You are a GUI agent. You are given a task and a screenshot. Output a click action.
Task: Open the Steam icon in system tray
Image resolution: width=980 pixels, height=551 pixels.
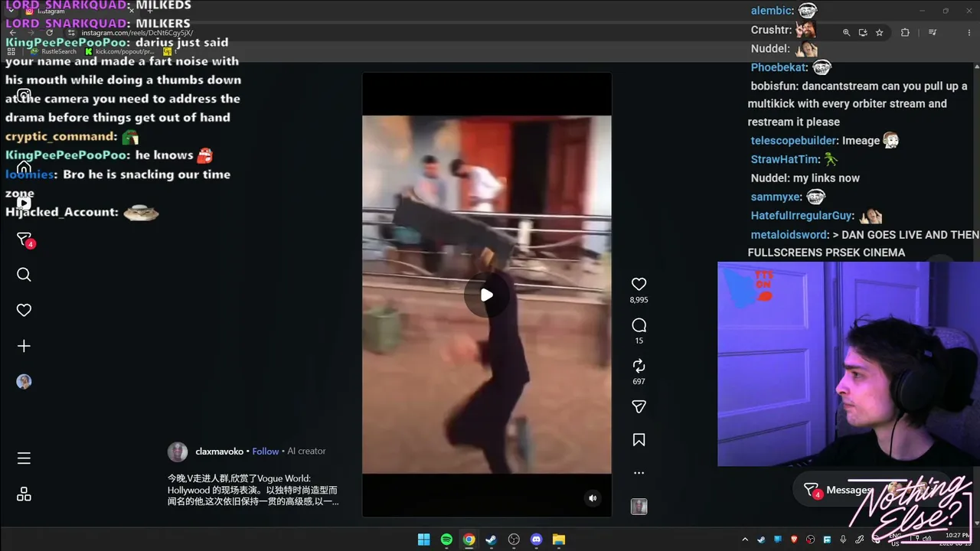761,540
